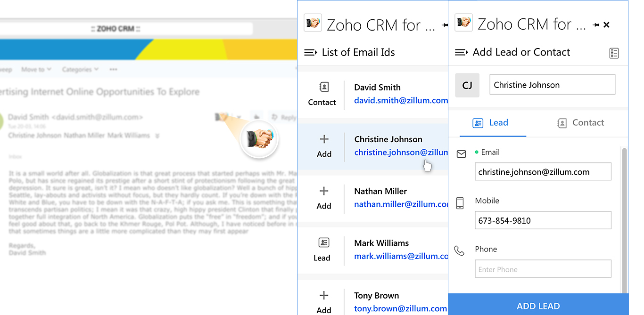This screenshot has width=644, height=315.
Task: Open the List of Email Ids hamburger menu
Action: (310, 52)
